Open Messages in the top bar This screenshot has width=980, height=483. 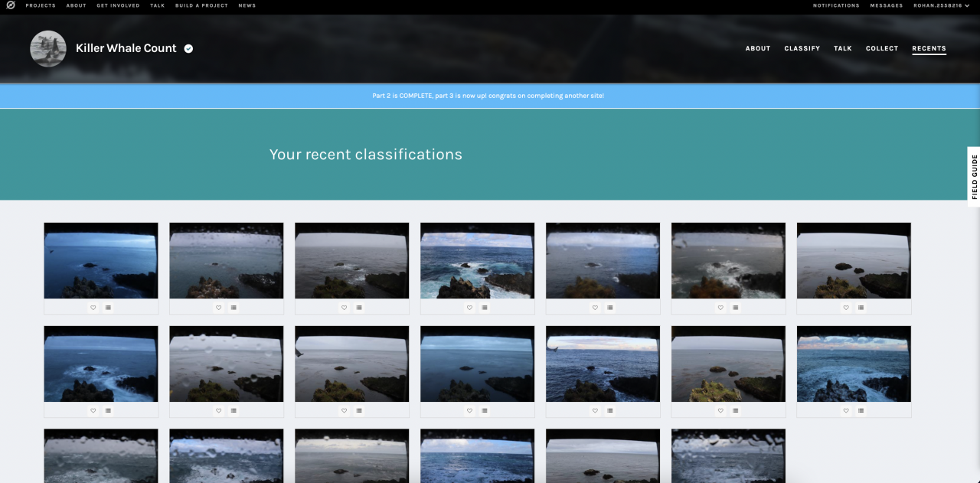[887, 5]
